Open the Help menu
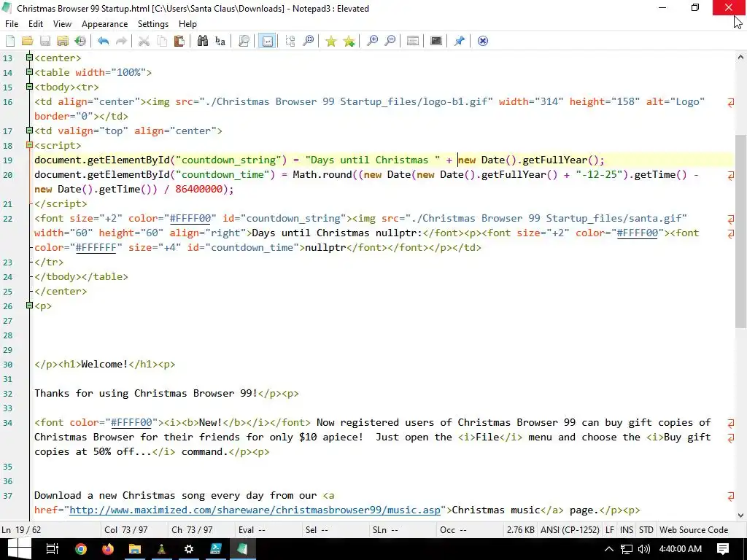Image resolution: width=747 pixels, height=560 pixels. [187, 24]
